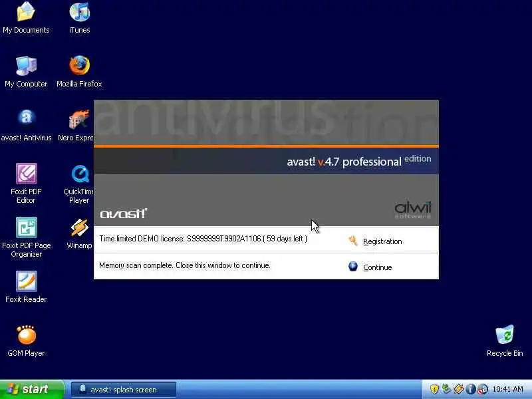
Task: Click the yellow security shield tray icon
Action: 434,389
